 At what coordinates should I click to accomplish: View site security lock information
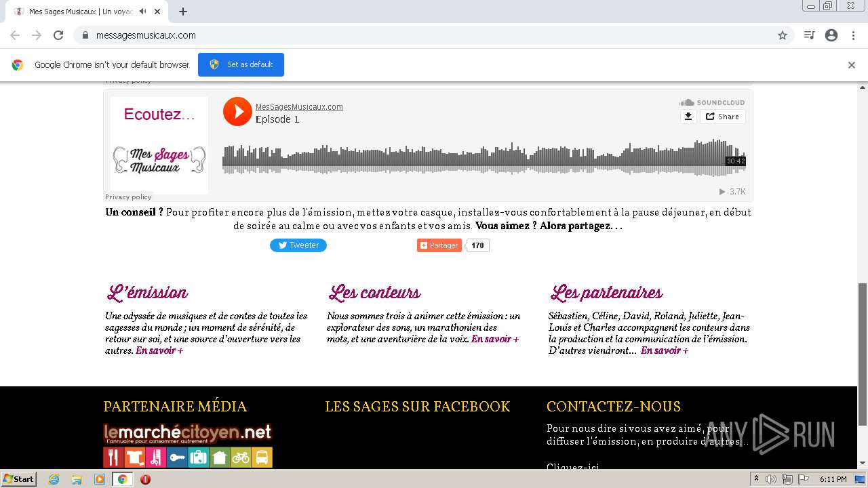tap(85, 35)
